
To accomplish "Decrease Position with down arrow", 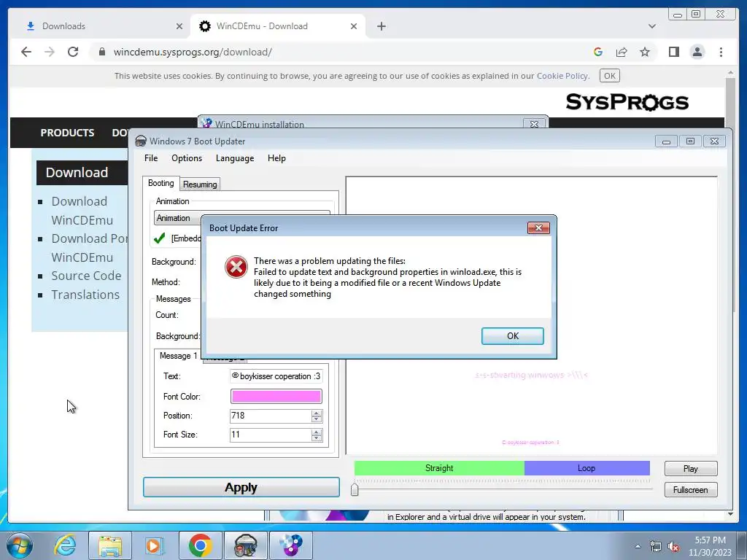I will pyautogui.click(x=317, y=419).
